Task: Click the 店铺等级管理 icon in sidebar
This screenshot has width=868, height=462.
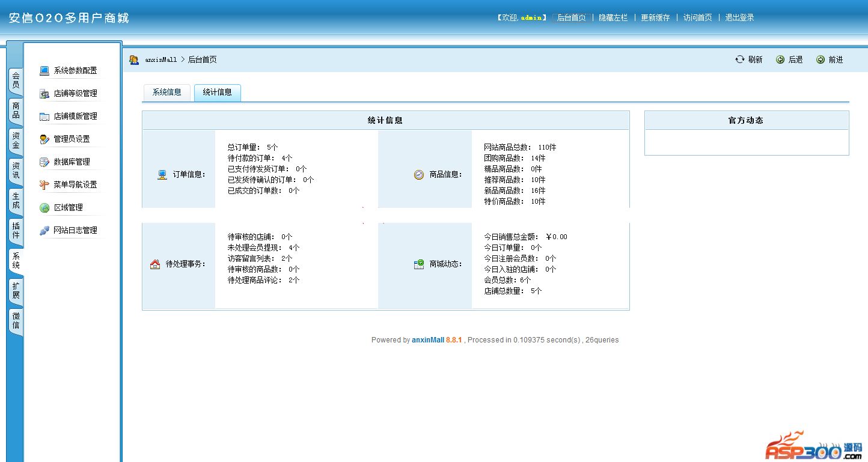Action: pos(44,94)
